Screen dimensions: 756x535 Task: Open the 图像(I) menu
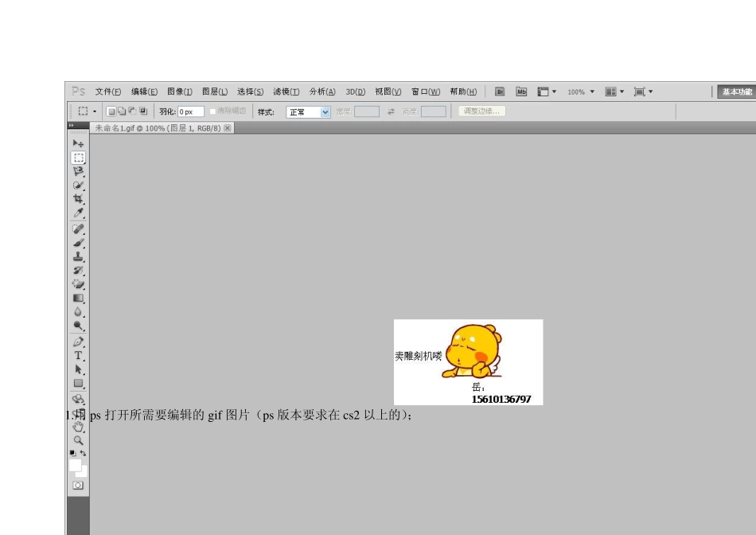point(180,92)
